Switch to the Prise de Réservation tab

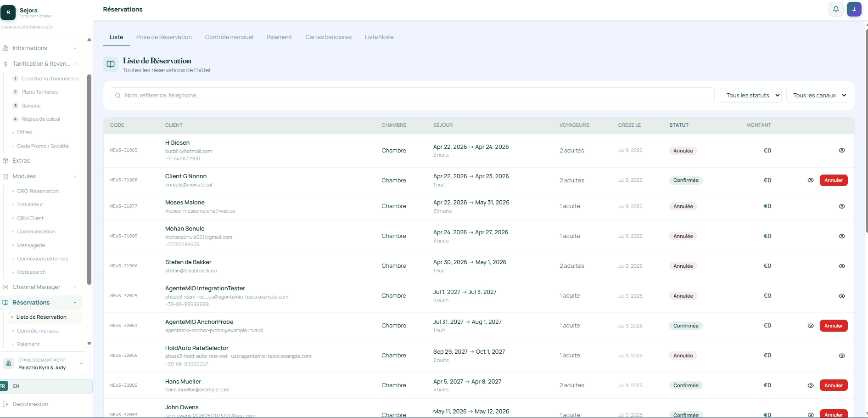[164, 37]
